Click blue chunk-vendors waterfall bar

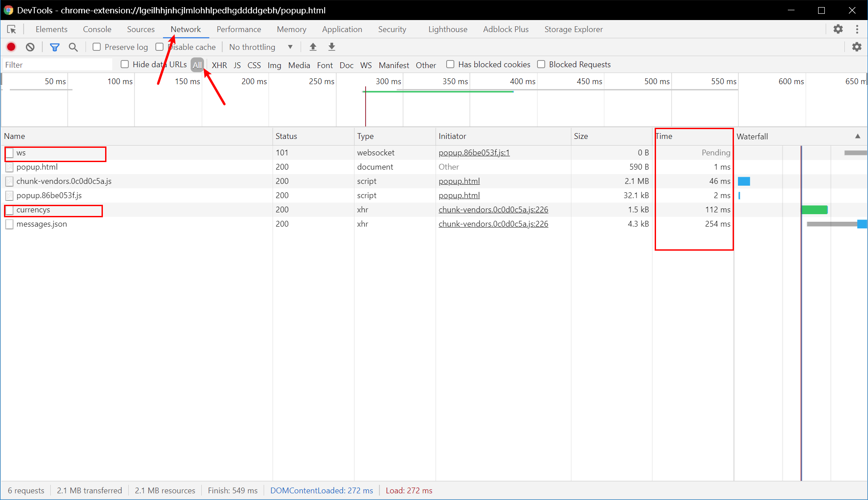[744, 181]
